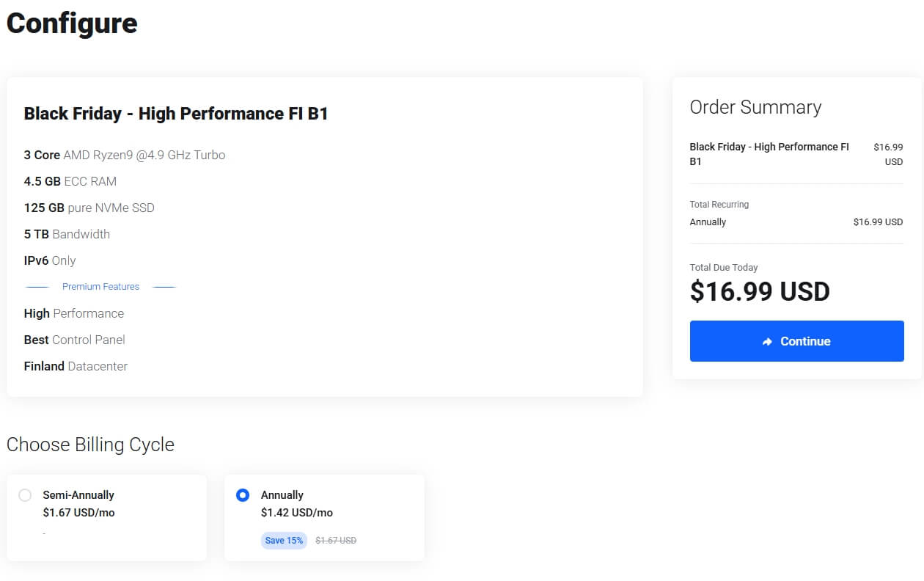Viewport: 924px width, 581px height.
Task: Click the Total Recurring label in summary
Action: [719, 205]
